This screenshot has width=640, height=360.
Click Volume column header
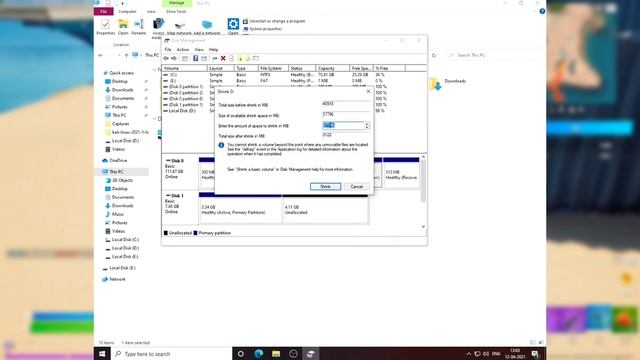coord(184,68)
